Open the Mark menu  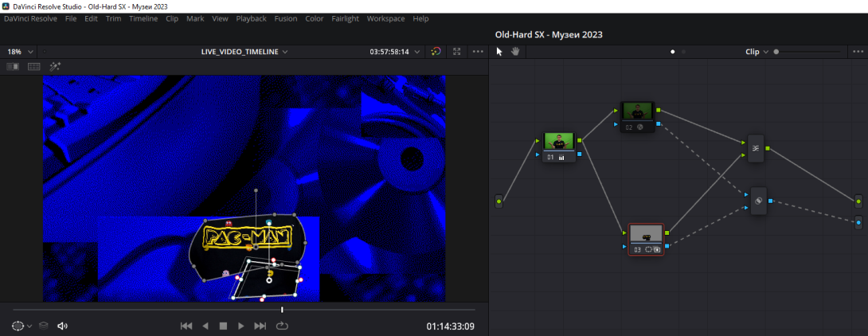195,18
